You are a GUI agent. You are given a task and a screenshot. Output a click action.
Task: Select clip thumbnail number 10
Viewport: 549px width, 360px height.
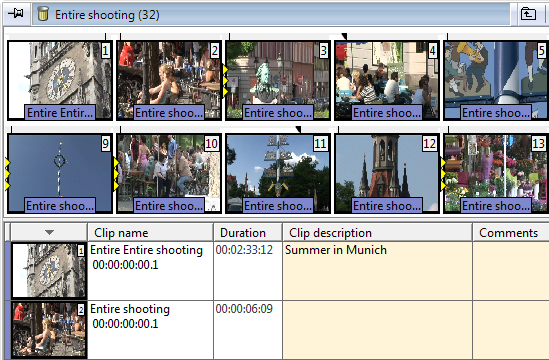click(x=169, y=174)
